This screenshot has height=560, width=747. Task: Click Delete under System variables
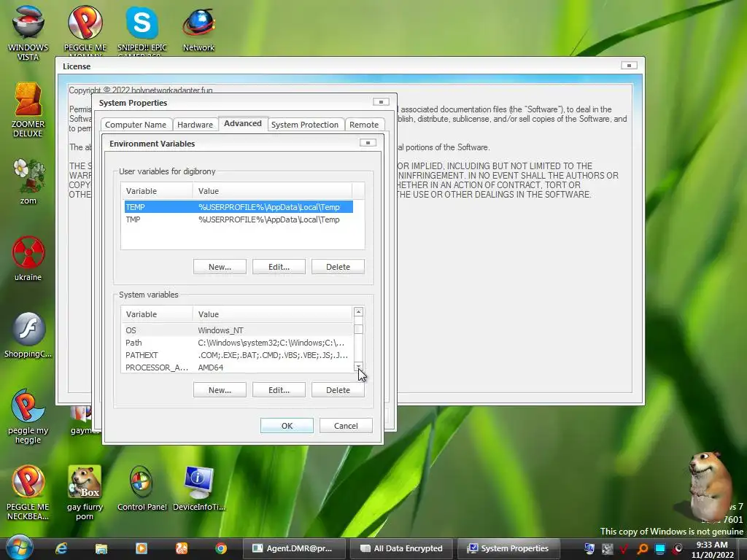tap(338, 390)
